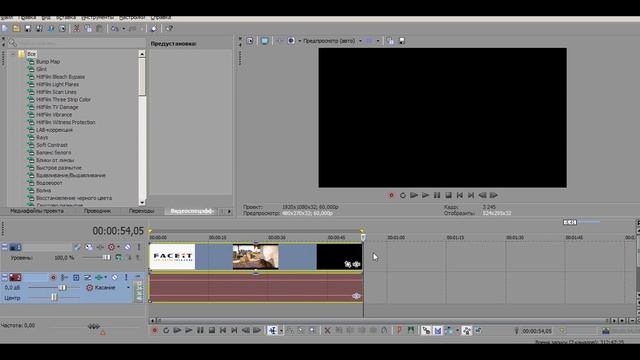This screenshot has height=360, width=640.
Task: Mute audio track 2
Action: (115, 278)
